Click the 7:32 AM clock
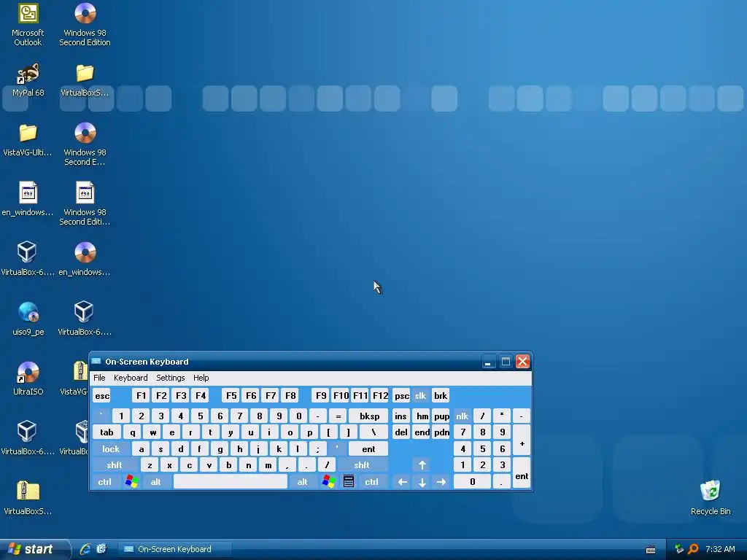 pos(720,549)
